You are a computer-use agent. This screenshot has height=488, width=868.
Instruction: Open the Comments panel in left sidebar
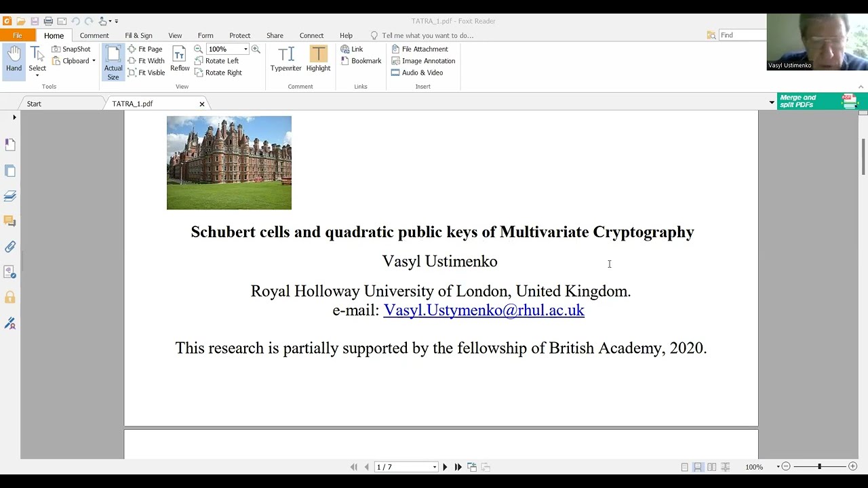pyautogui.click(x=10, y=221)
